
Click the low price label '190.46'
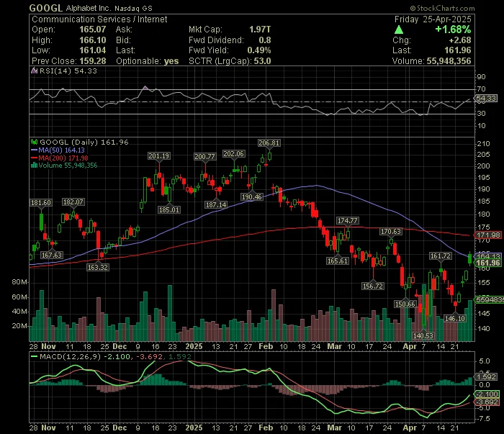click(x=252, y=196)
